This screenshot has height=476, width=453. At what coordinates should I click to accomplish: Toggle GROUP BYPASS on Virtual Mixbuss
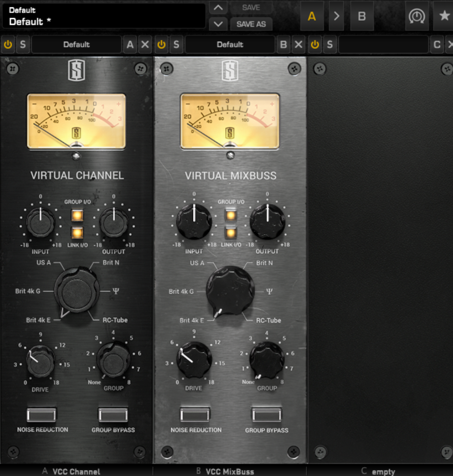(267, 415)
